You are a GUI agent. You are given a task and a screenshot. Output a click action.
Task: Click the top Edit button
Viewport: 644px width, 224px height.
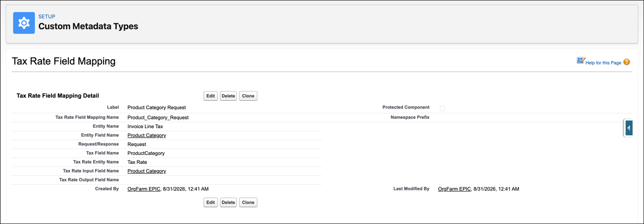pyautogui.click(x=211, y=96)
